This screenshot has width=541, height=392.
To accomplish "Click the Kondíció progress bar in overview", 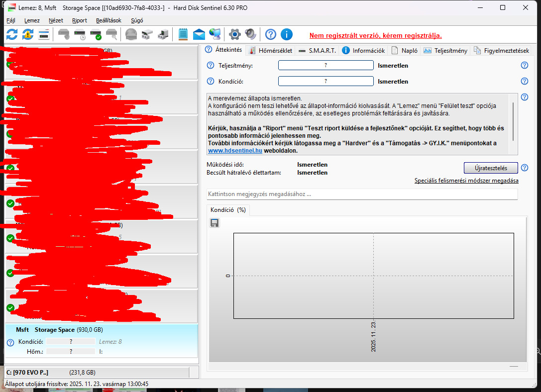I will click(x=325, y=81).
